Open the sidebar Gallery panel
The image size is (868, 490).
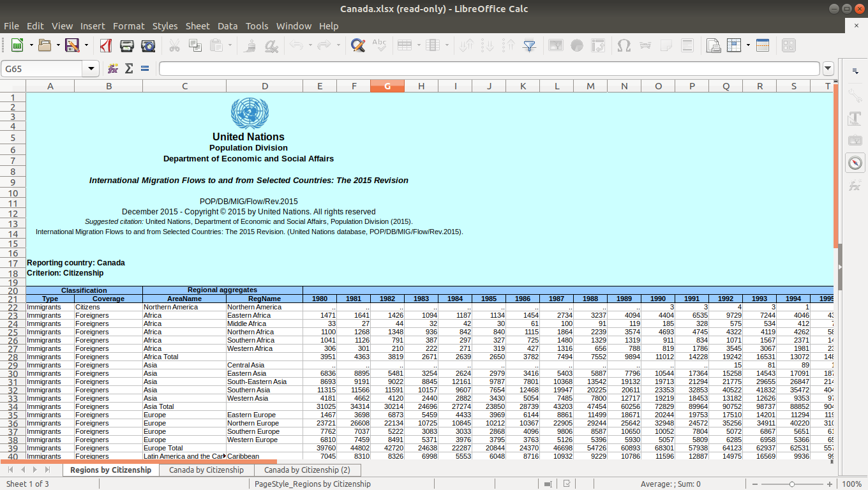pyautogui.click(x=855, y=140)
